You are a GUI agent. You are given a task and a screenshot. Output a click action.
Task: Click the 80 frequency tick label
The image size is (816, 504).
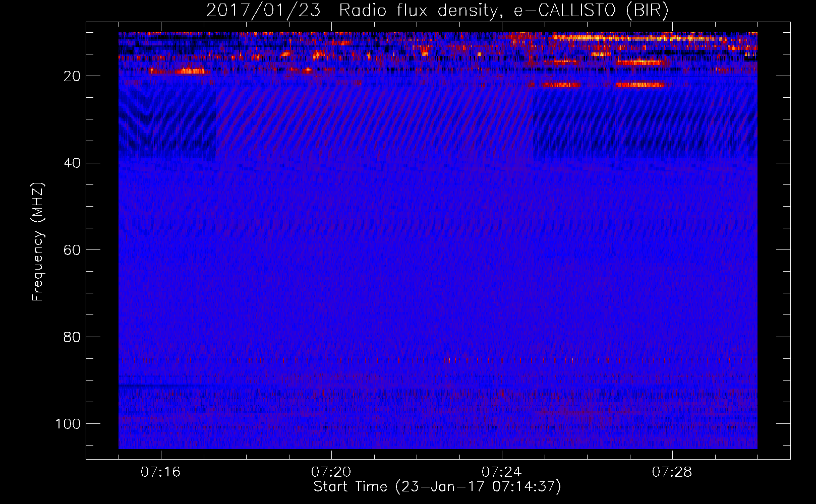[72, 337]
